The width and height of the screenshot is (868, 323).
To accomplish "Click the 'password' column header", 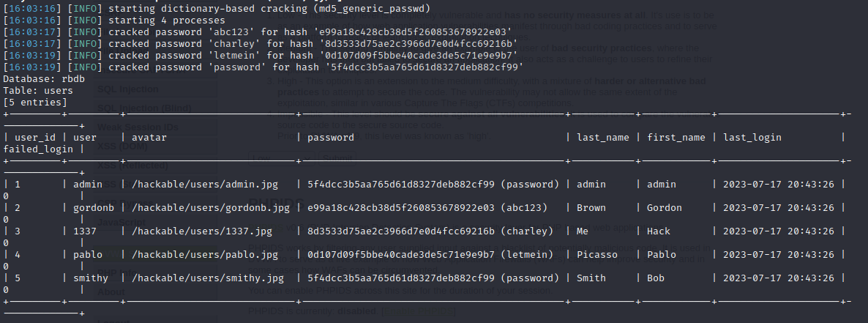I will (x=331, y=138).
